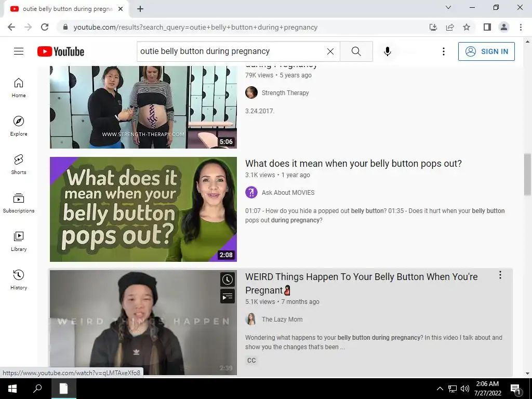This screenshot has width=532, height=399.
Task: Click the scrollbar down arrow
Action: 527,374
